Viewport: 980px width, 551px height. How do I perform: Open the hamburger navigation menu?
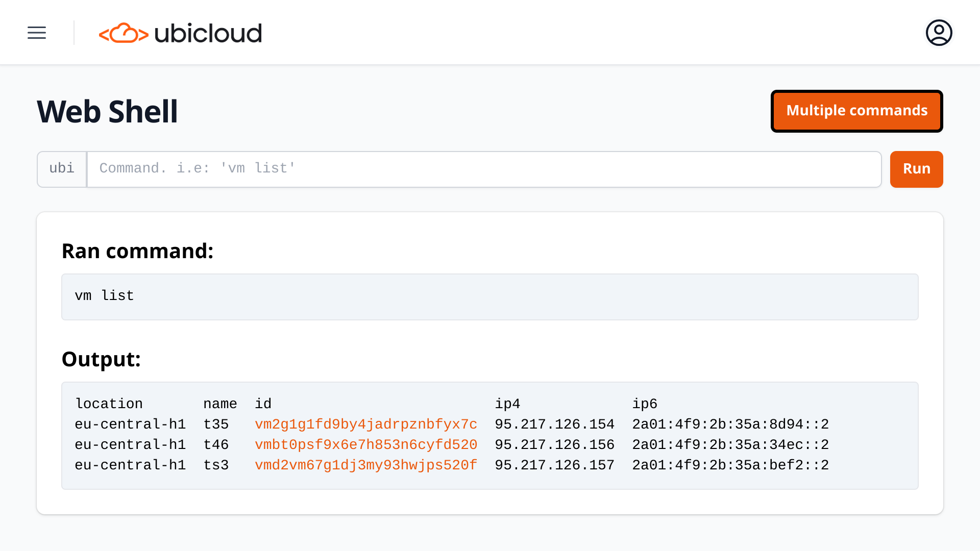37,33
